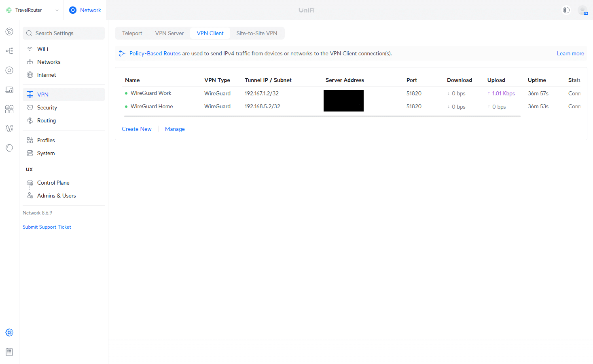Image resolution: width=593 pixels, height=364 pixels.
Task: Click the Upload column header
Action: click(x=496, y=80)
